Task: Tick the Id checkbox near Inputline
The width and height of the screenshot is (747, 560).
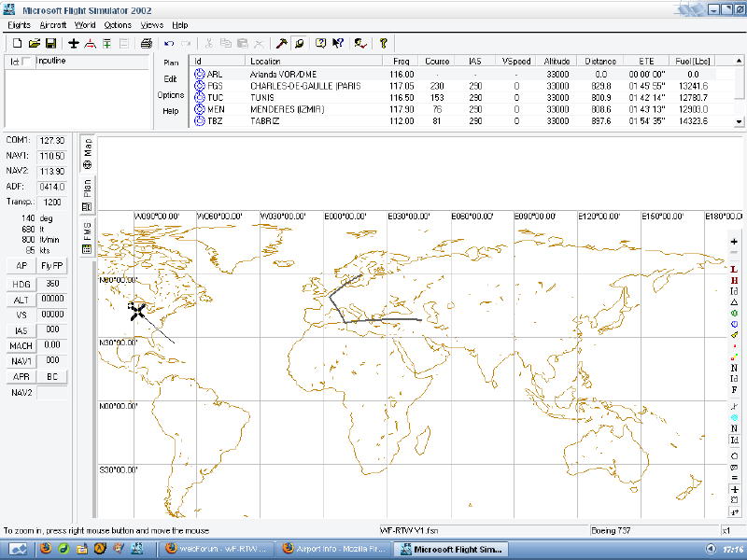Action: click(x=27, y=62)
